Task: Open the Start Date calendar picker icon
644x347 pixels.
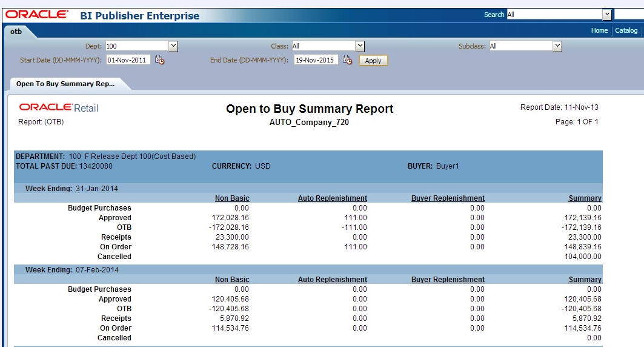Action: pyautogui.click(x=160, y=60)
